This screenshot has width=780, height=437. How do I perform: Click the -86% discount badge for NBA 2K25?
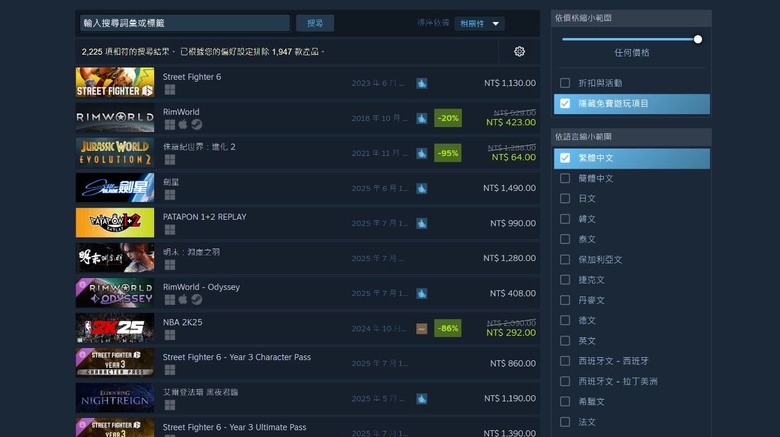click(448, 328)
